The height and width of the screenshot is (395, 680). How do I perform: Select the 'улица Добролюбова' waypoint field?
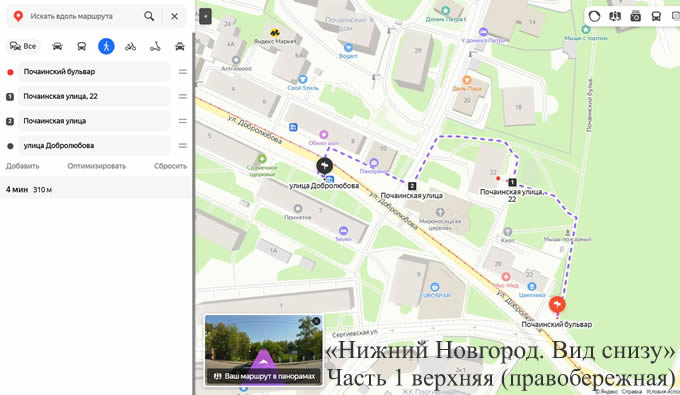tap(94, 146)
